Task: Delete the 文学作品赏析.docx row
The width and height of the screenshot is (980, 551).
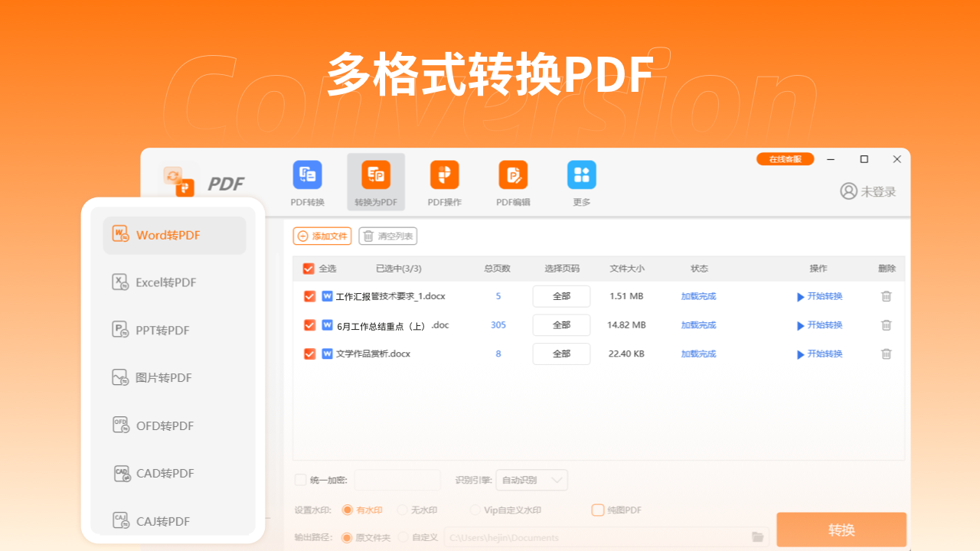Action: click(886, 354)
